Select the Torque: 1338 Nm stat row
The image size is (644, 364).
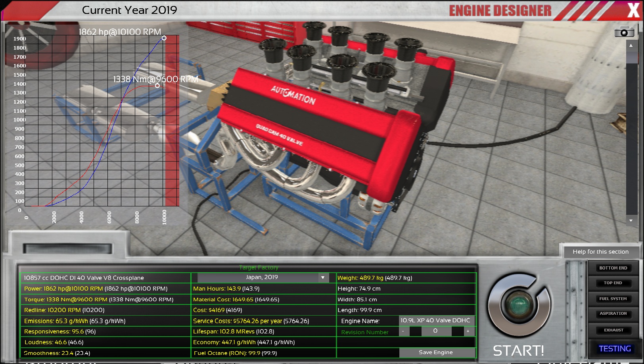pyautogui.click(x=105, y=299)
